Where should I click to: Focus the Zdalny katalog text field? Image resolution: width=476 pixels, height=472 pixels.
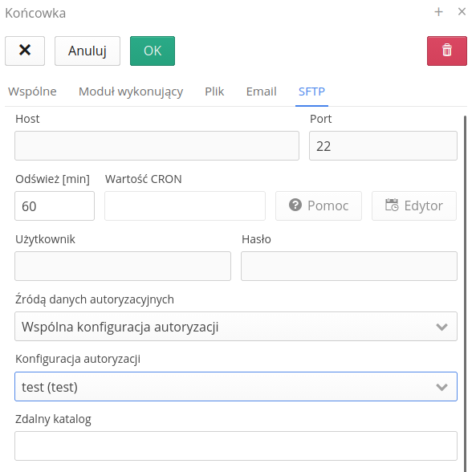[x=236, y=446]
